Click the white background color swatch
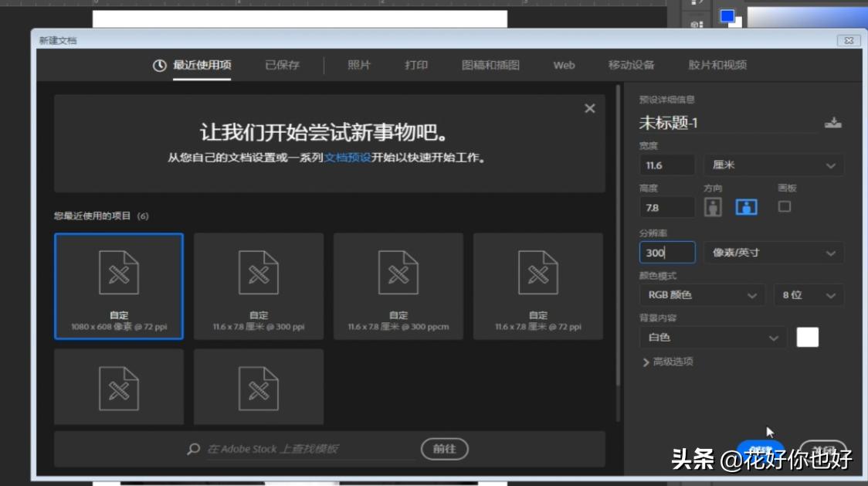 pos(807,337)
